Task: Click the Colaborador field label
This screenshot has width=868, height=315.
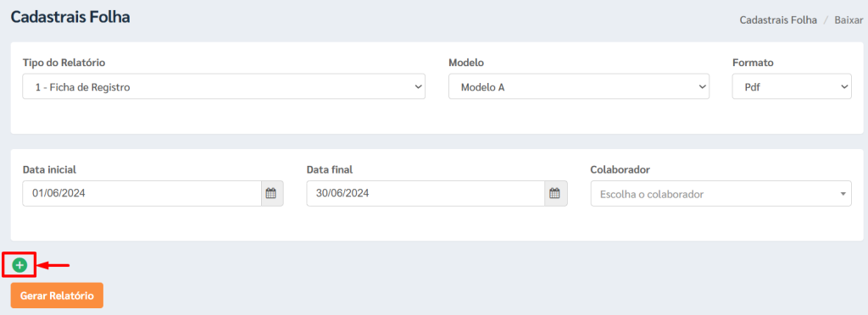Action: 620,169
